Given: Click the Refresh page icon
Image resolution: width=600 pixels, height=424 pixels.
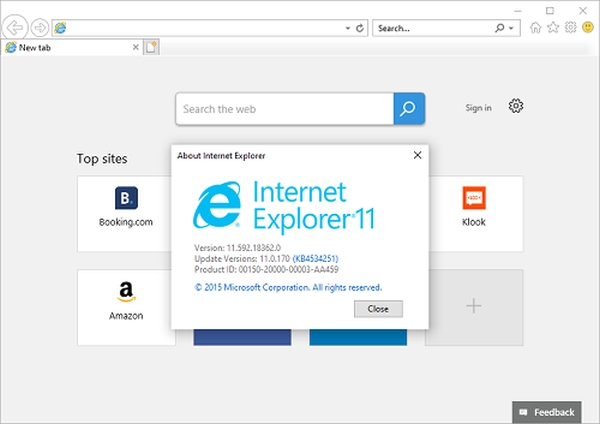Looking at the screenshot, I should coord(360,28).
